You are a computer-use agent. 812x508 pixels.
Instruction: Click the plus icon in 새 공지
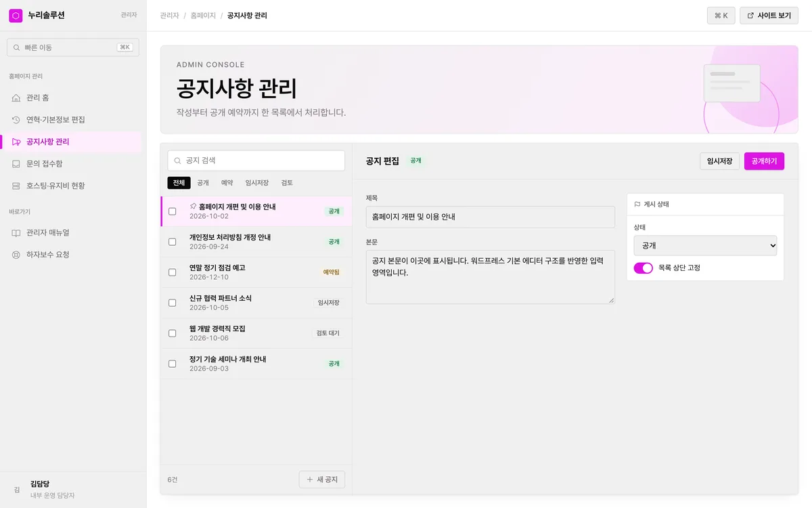[x=310, y=480]
